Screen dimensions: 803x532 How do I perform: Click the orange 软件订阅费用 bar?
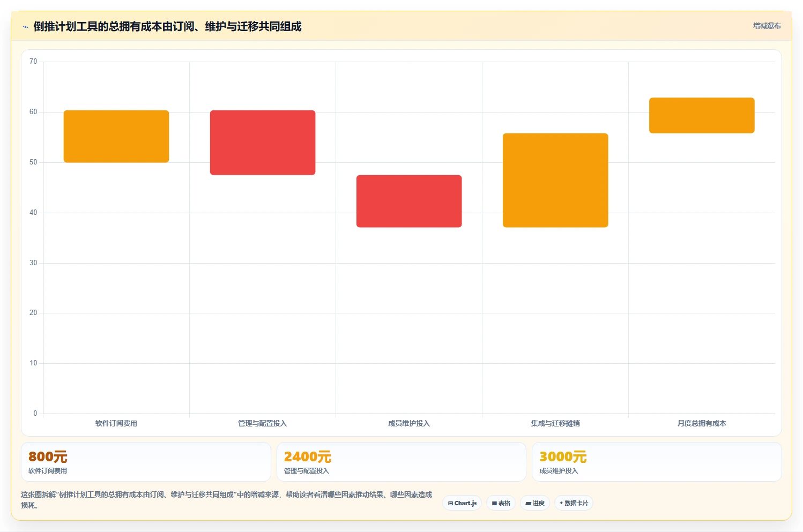pyautogui.click(x=116, y=137)
